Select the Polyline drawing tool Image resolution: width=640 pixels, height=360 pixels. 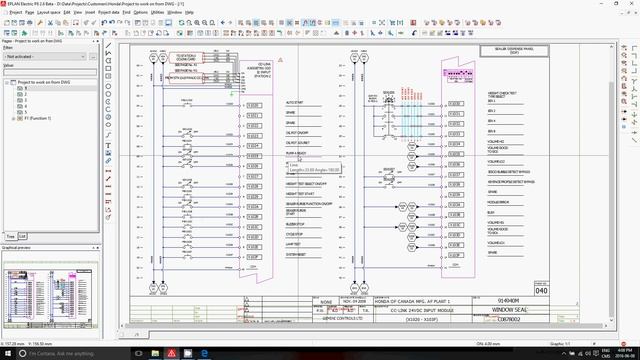point(108,53)
